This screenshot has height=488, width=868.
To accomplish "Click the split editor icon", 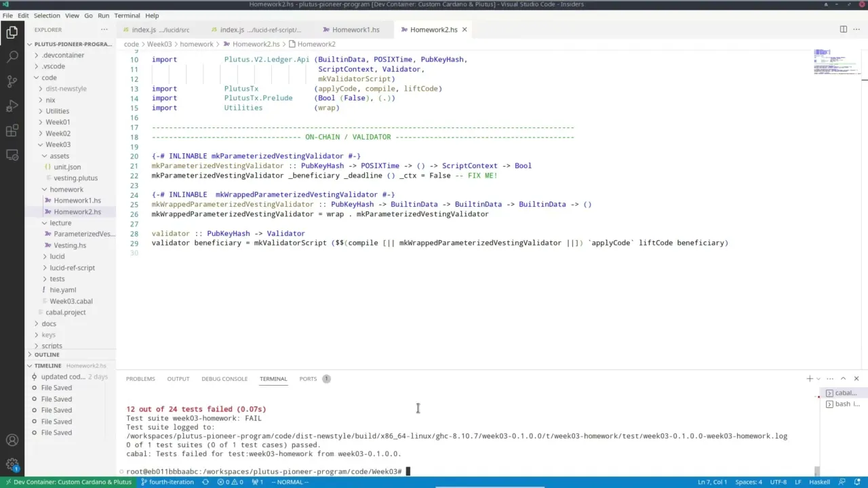I will (x=843, y=29).
